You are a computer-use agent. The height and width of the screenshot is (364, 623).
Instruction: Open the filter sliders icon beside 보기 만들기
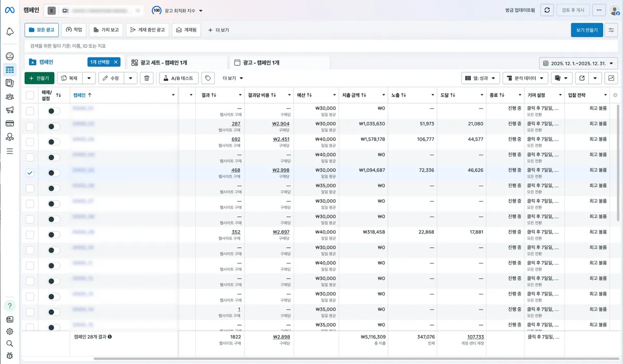(x=612, y=30)
